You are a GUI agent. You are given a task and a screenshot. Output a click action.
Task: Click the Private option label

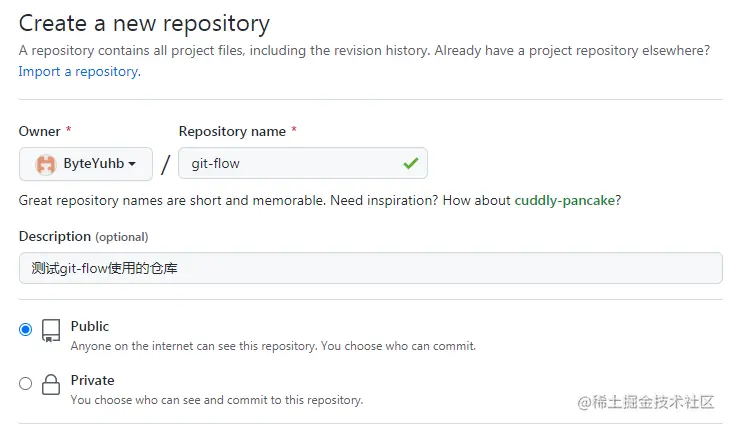point(93,380)
